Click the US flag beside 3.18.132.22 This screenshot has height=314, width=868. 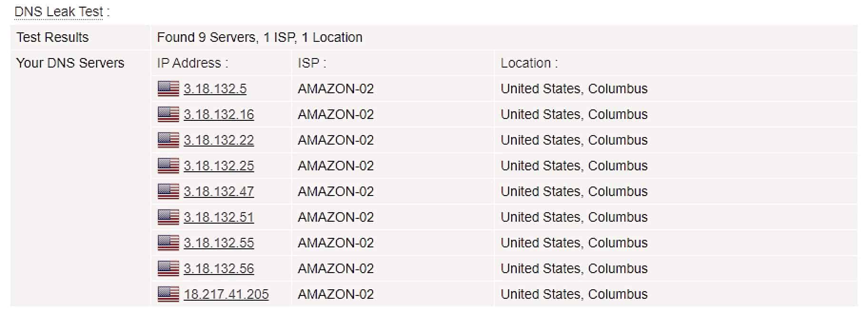(x=168, y=140)
